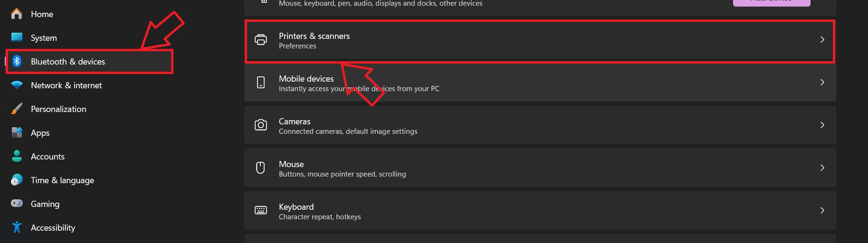
Task: Go to Accessibility settings page
Action: 53,228
